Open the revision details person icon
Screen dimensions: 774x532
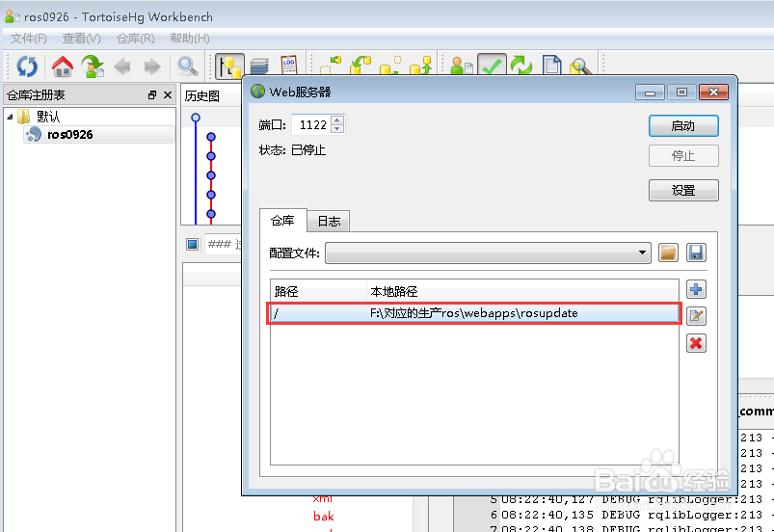(x=462, y=66)
